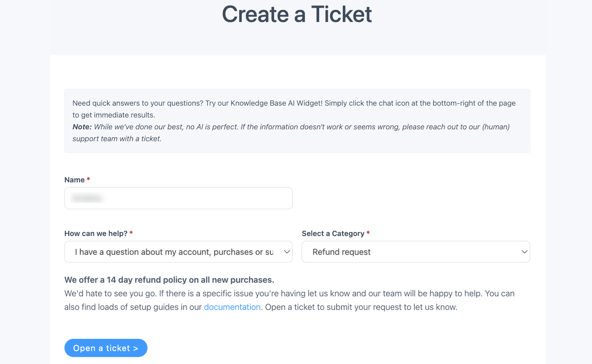Click the 'Select a Category' field label

(333, 233)
